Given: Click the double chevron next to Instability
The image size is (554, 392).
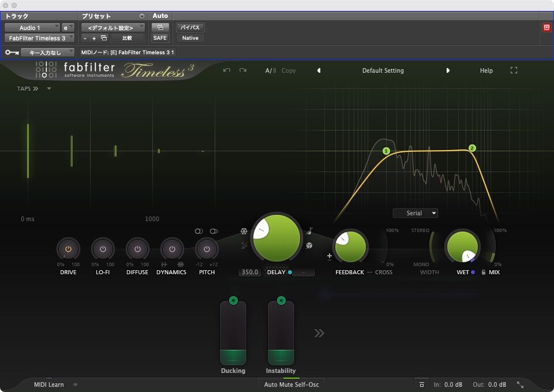Looking at the screenshot, I should click(x=319, y=333).
